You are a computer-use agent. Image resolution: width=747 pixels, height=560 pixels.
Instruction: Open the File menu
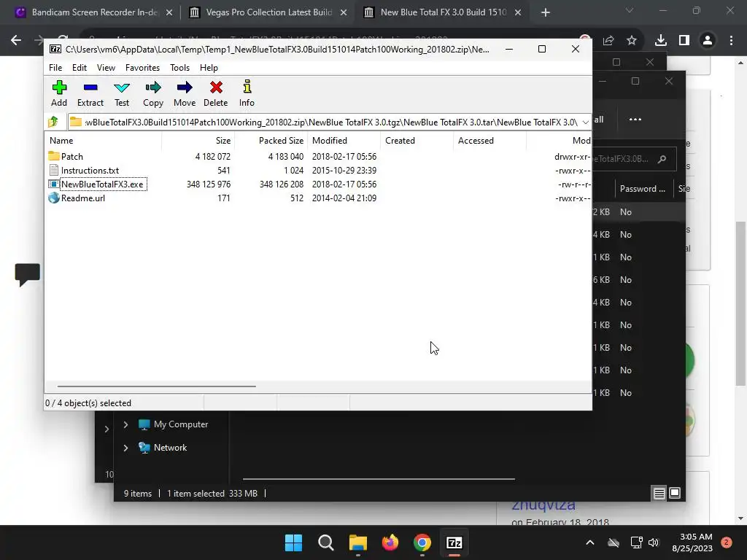click(55, 68)
